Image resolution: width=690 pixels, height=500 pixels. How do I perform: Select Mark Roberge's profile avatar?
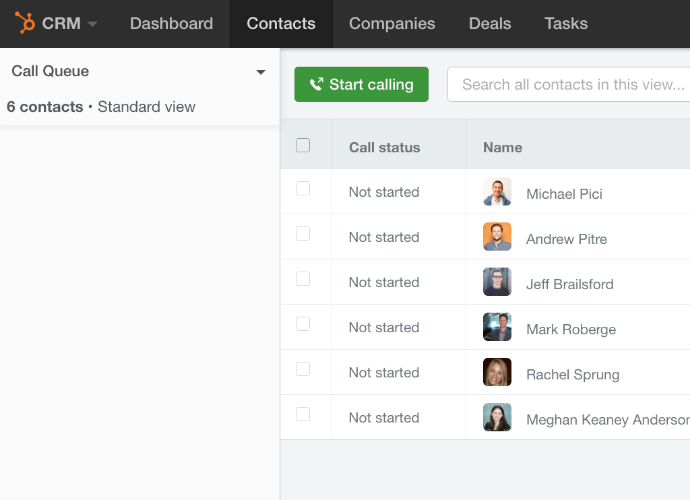497,327
